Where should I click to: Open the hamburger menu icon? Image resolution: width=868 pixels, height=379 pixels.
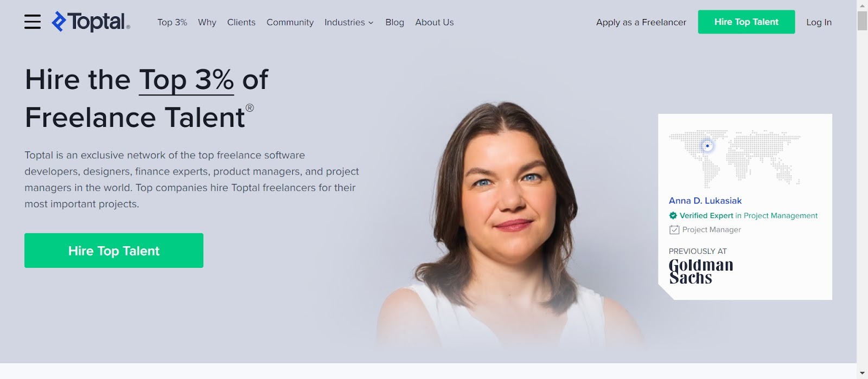coord(33,22)
